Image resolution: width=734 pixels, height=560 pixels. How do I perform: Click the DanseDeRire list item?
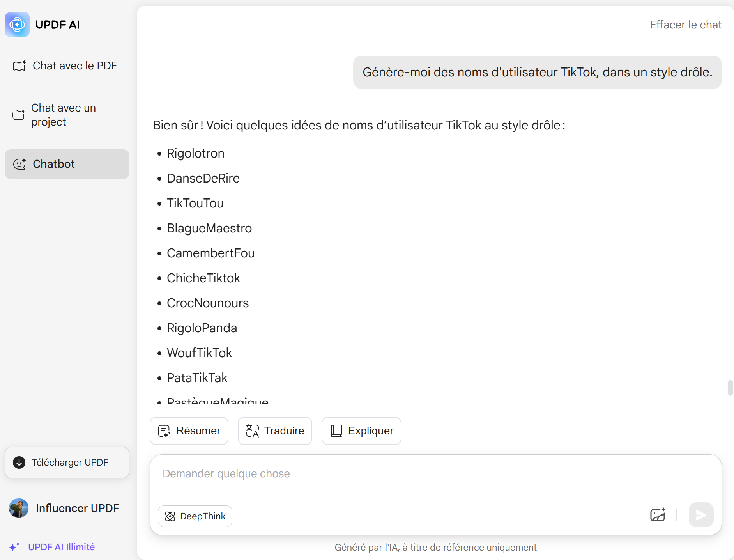[x=203, y=178]
